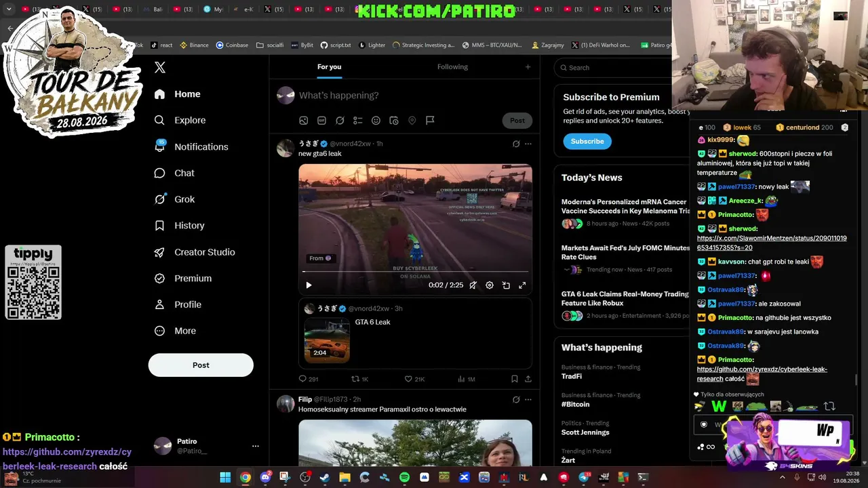Screen dimensions: 868x488
Task: Open History in the sidebar
Action: (x=179, y=226)
